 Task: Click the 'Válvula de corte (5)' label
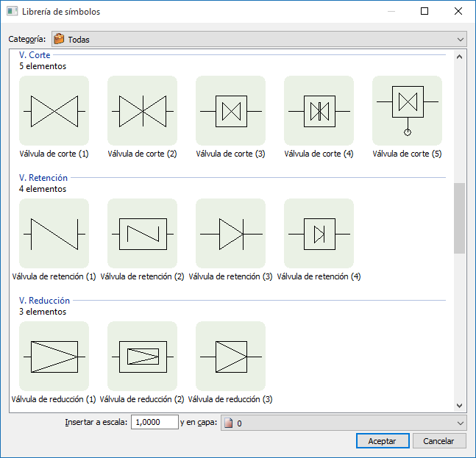(407, 154)
